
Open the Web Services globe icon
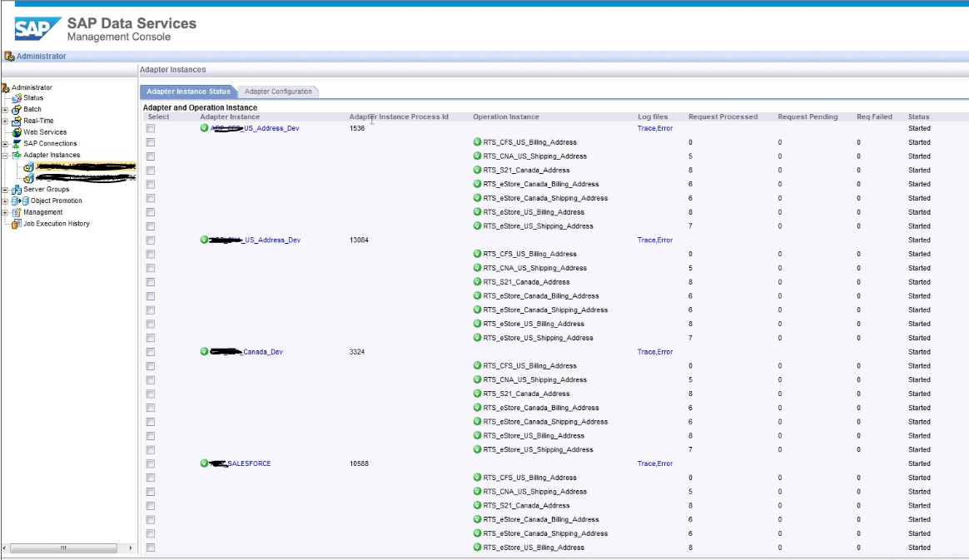pyautogui.click(x=17, y=132)
